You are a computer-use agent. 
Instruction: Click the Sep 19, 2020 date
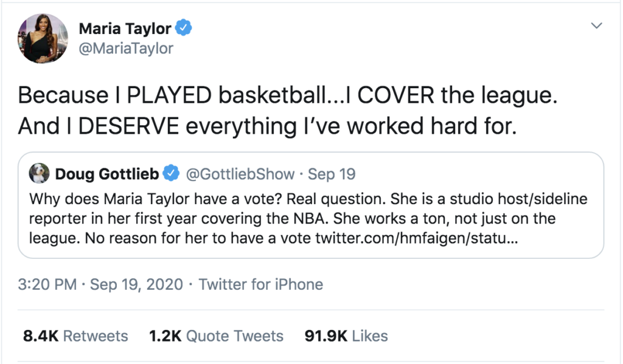(x=136, y=284)
